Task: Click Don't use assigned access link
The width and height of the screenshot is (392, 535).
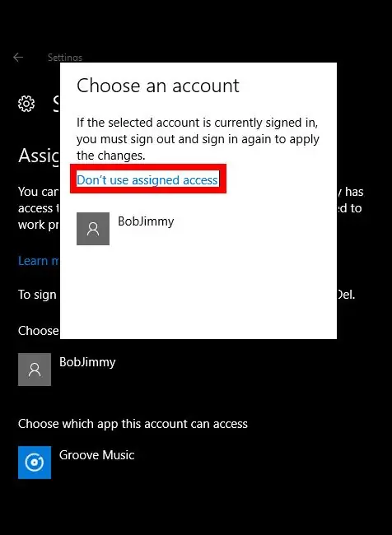Action: pos(147,179)
